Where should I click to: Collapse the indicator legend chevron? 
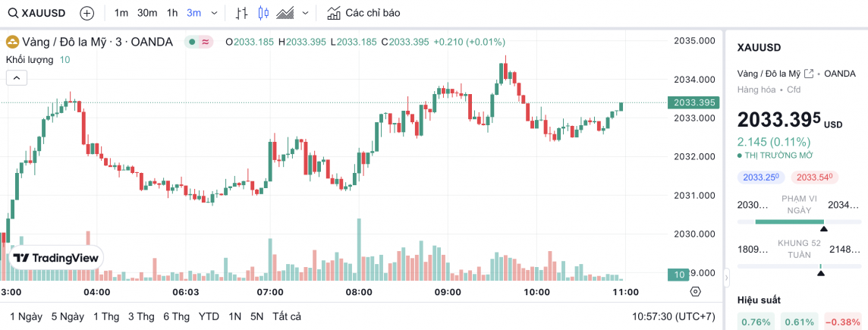pyautogui.click(x=17, y=77)
